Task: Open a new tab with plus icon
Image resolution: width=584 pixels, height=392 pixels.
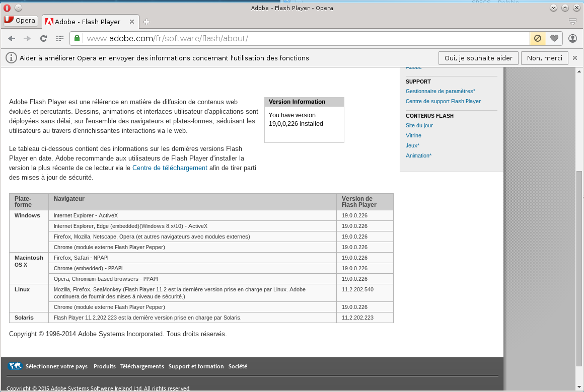Action: point(147,22)
